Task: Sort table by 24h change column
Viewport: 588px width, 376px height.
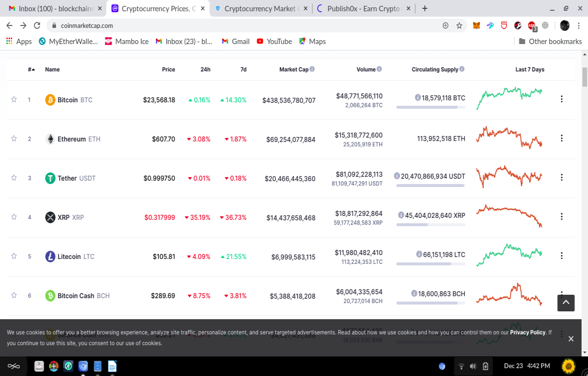Action: tap(205, 70)
